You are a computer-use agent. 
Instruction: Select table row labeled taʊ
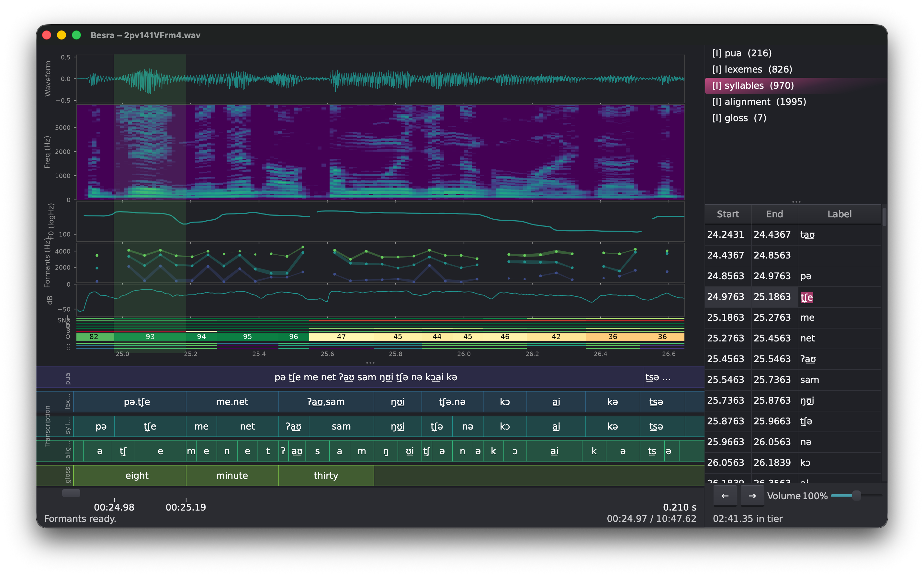pos(793,235)
